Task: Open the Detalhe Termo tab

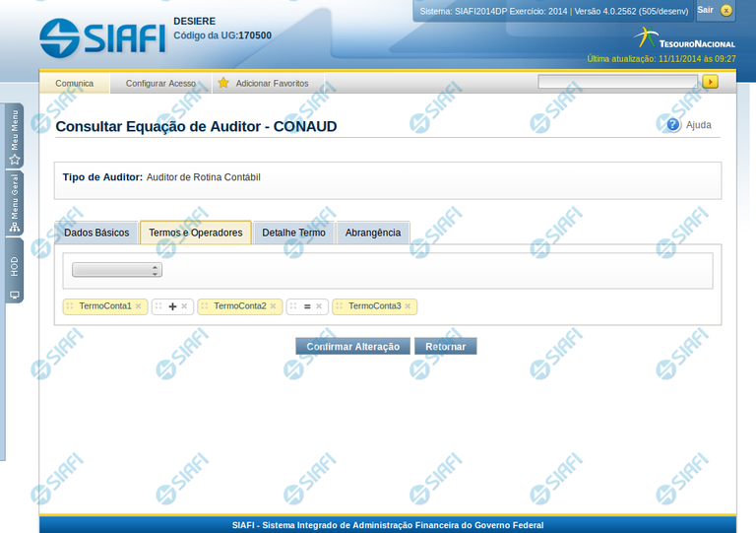Action: pos(293,233)
